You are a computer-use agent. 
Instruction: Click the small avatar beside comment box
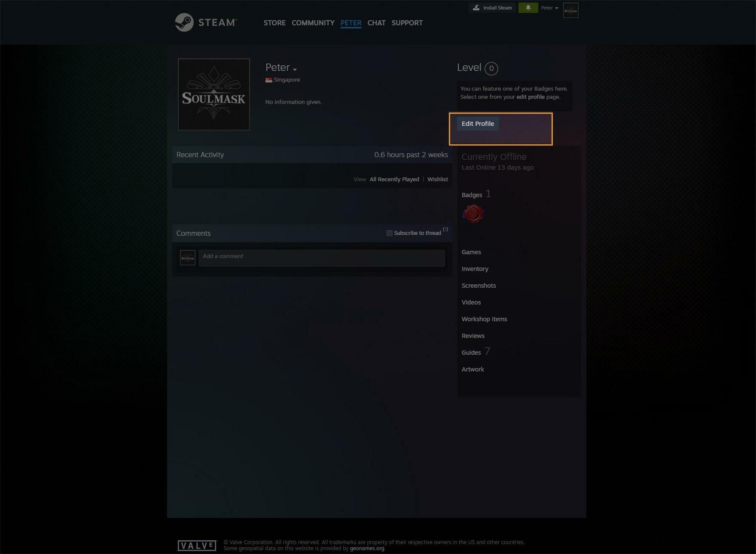[x=188, y=258]
